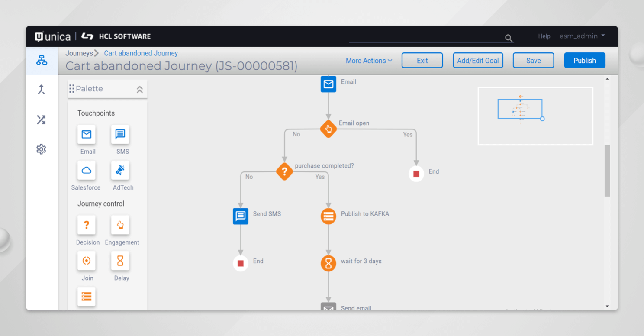Select the SMS touchpoint in the Palette
The height and width of the screenshot is (336, 644).
tap(120, 135)
